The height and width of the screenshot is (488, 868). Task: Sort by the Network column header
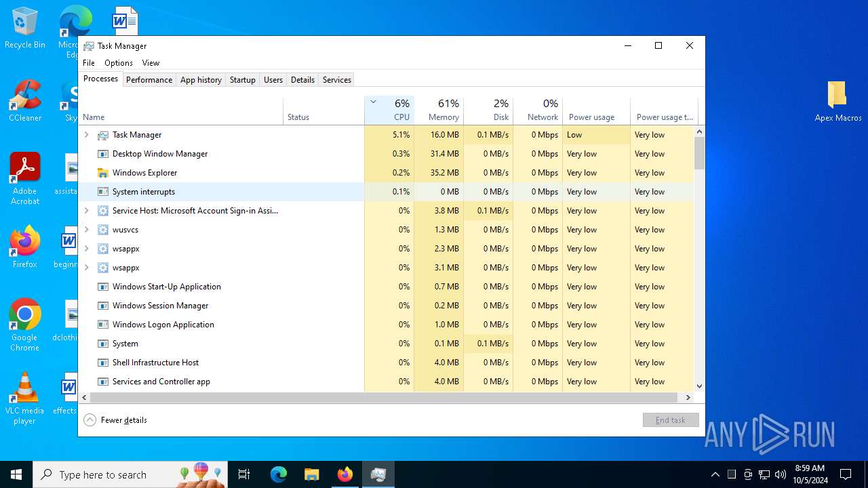click(x=538, y=110)
